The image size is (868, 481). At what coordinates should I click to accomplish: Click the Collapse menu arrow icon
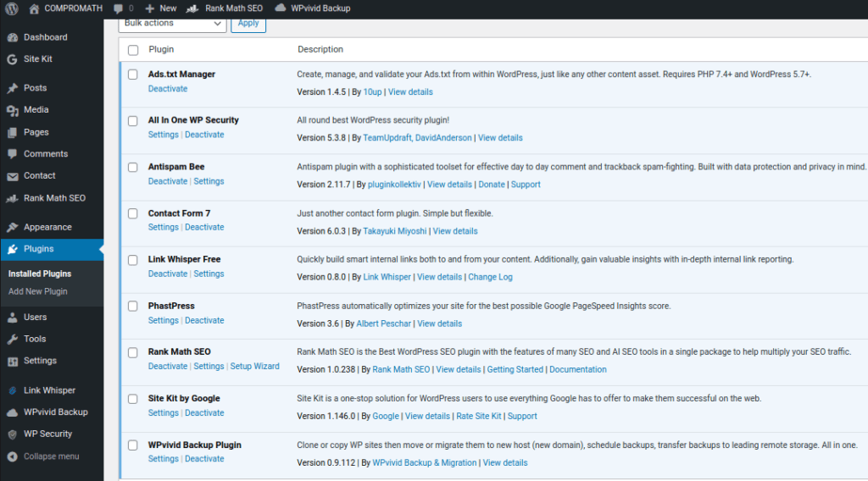click(12, 456)
